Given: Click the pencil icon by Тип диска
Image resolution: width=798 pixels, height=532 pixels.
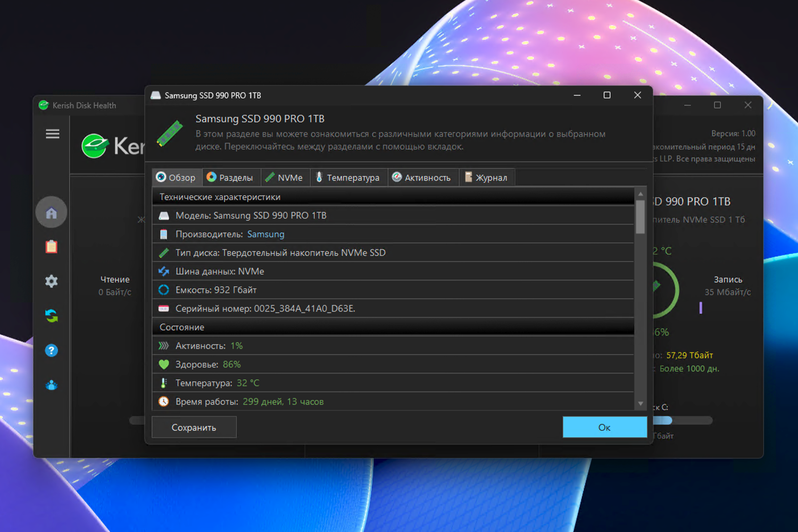Looking at the screenshot, I should [164, 253].
